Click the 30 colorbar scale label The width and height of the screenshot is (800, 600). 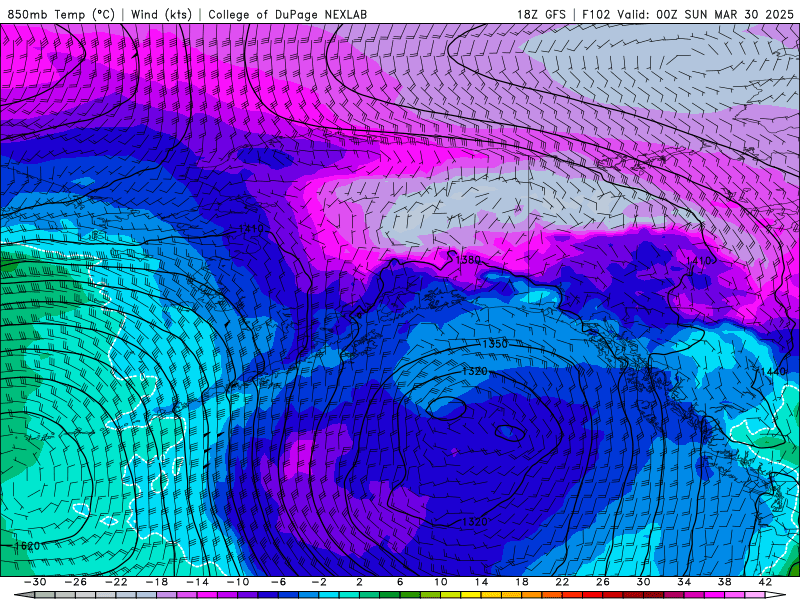(643, 582)
